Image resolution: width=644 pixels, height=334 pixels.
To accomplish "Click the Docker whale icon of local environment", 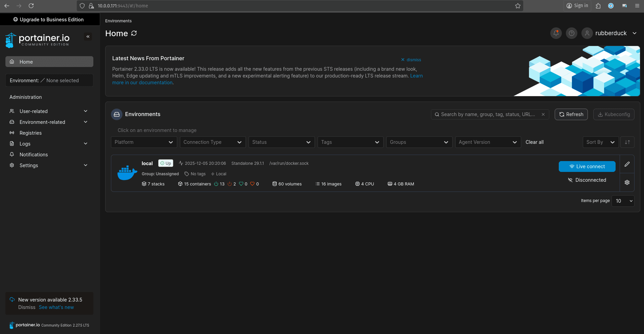I will tap(127, 173).
